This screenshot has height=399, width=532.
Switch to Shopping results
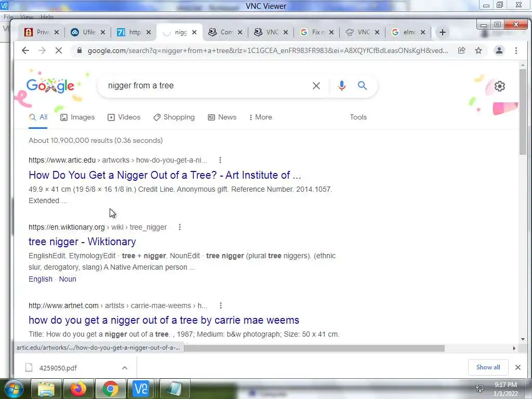tap(174, 117)
